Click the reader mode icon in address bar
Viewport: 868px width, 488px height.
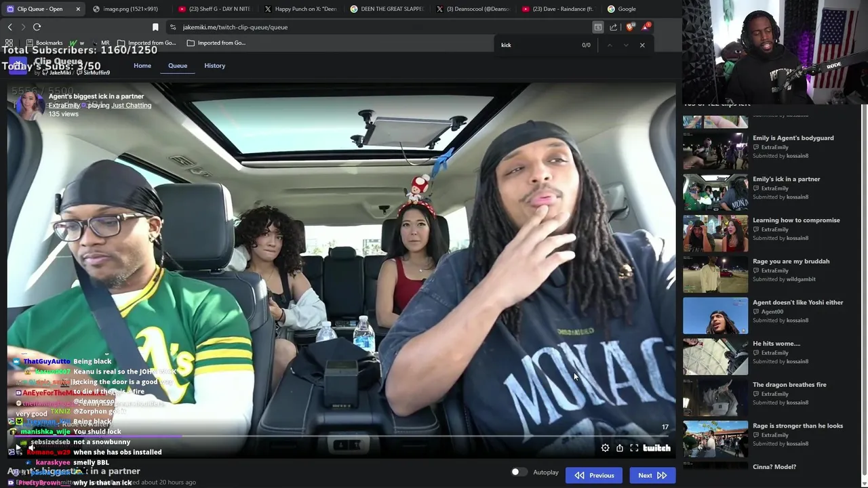pos(597,27)
